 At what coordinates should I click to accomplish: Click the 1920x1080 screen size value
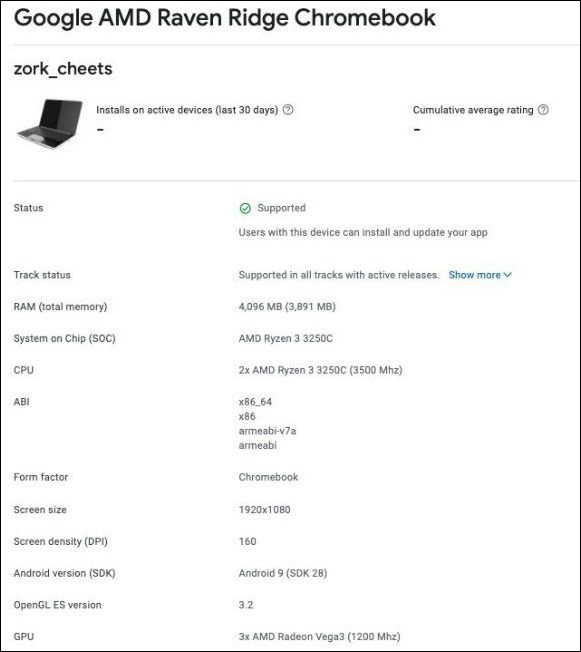pos(265,510)
